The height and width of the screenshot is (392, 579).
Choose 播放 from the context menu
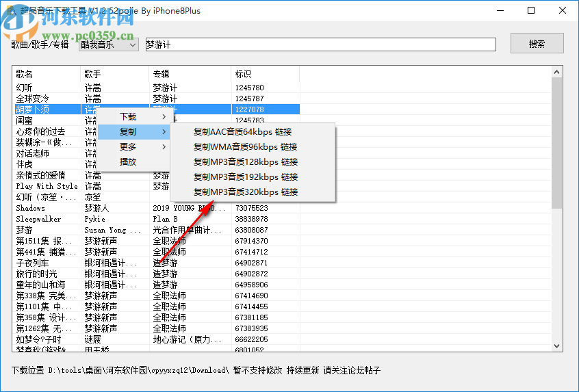click(x=133, y=161)
